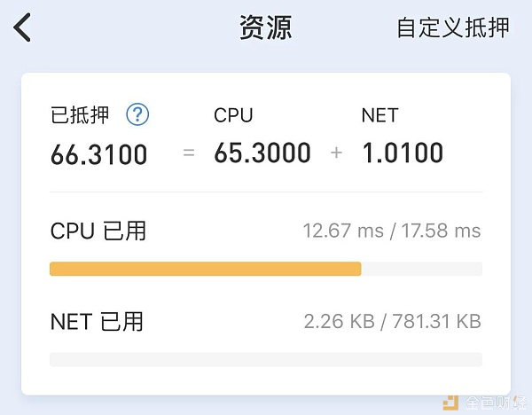Open the help question-mark icon beside 已抵押
Screen dimensions: 532x415
tap(137, 114)
